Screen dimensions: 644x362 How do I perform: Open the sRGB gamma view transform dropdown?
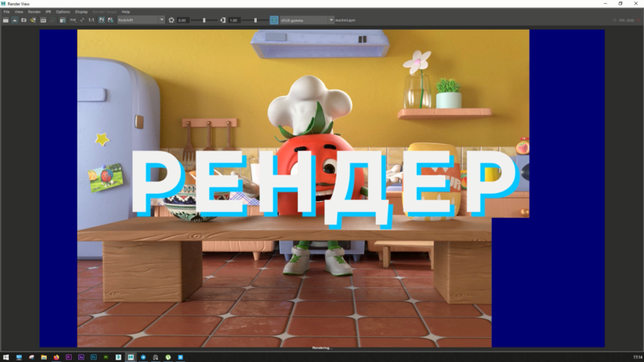tap(307, 20)
